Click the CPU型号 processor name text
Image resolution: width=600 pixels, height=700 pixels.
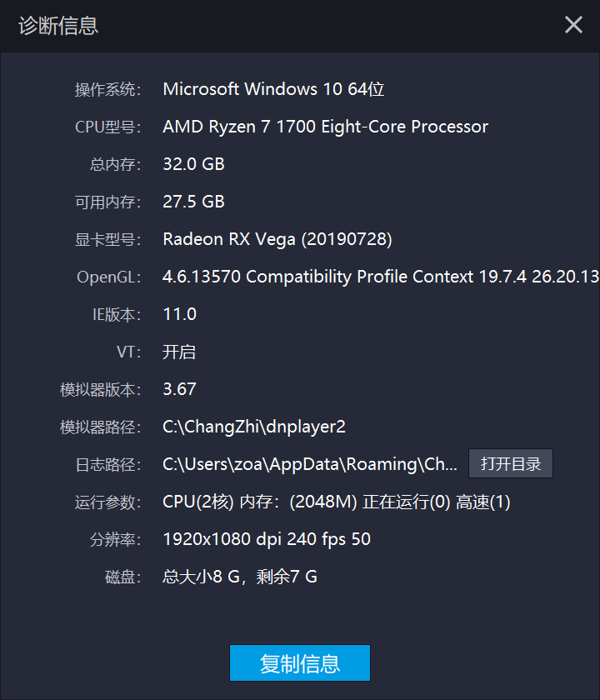click(325, 127)
